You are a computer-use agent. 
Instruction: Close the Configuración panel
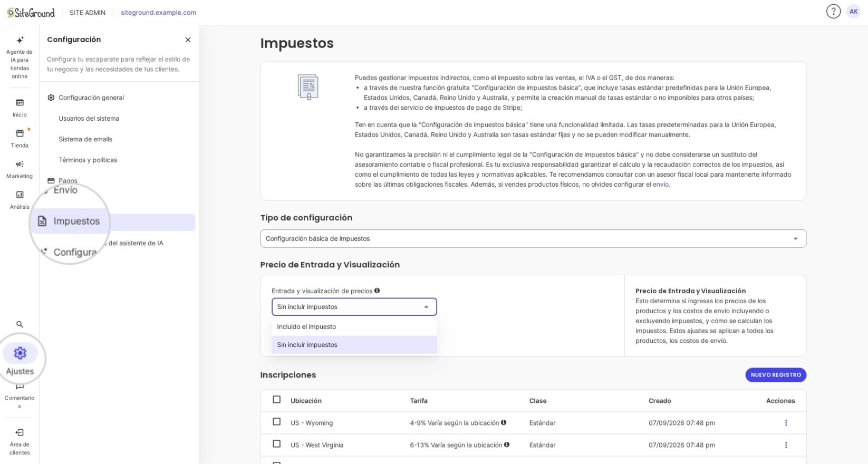(188, 40)
